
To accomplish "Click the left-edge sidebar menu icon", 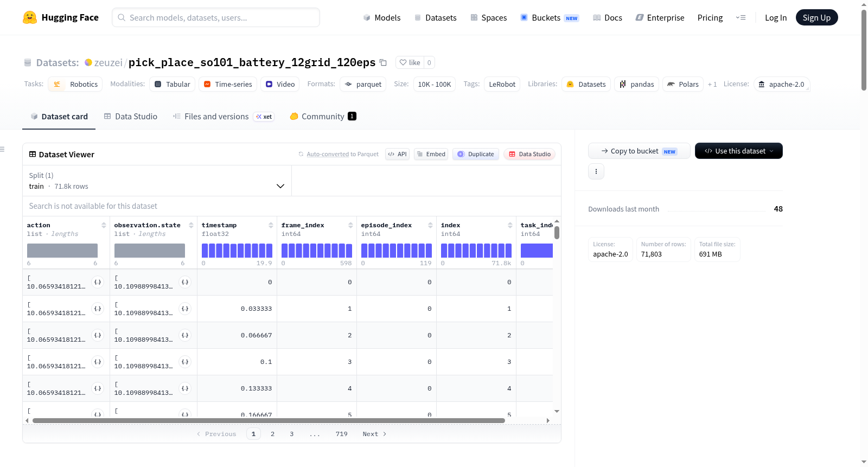I will pyautogui.click(x=3, y=149).
